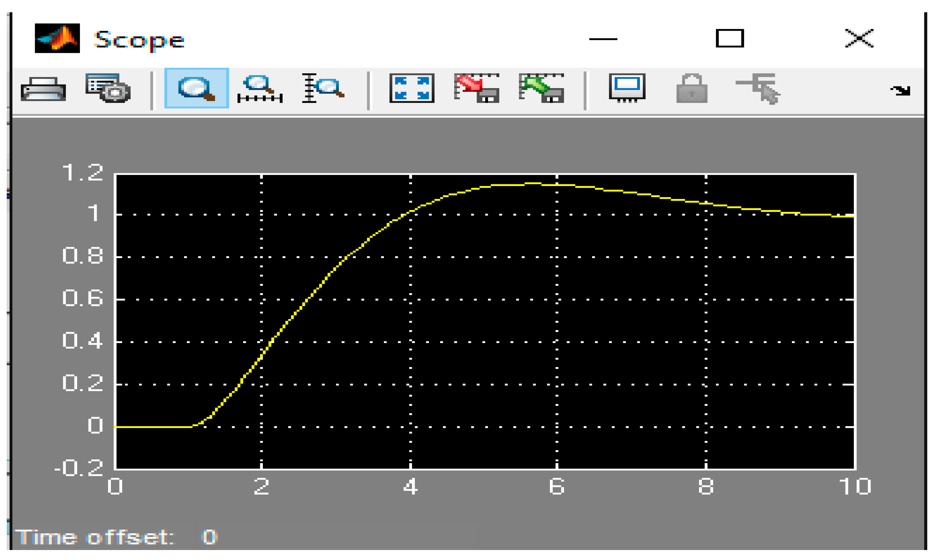The height and width of the screenshot is (560, 935).
Task: Click the 'Time offset:' label text
Action: [x=95, y=537]
